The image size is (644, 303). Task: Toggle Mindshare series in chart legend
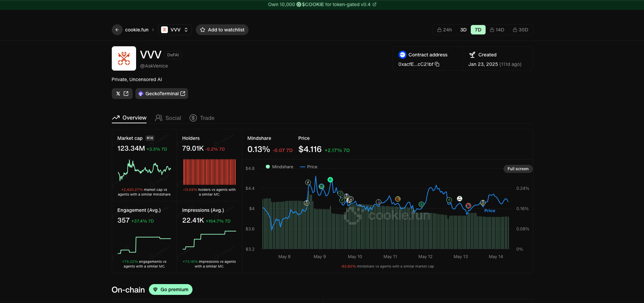coord(279,167)
